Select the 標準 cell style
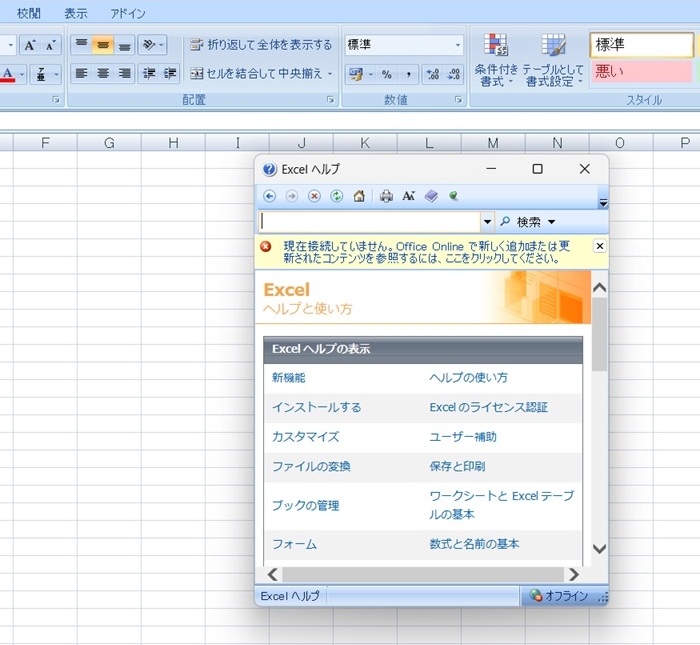Viewport: 700px width, 645px height. point(641,45)
